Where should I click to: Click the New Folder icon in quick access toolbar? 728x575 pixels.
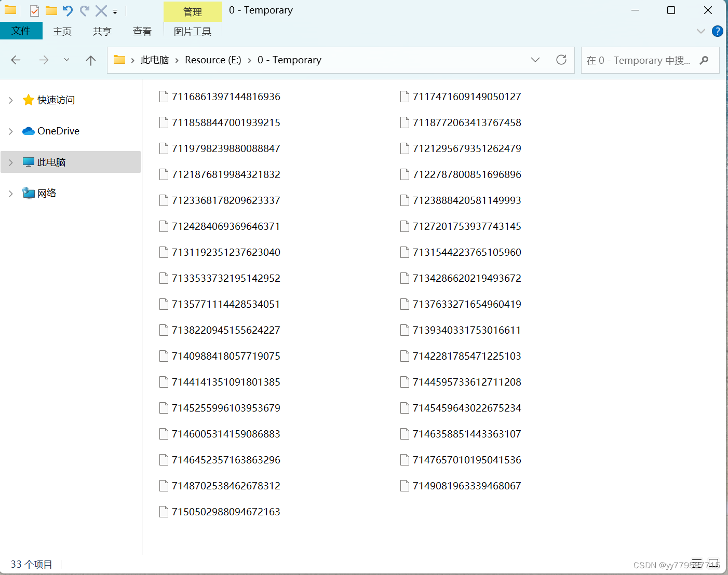(51, 10)
